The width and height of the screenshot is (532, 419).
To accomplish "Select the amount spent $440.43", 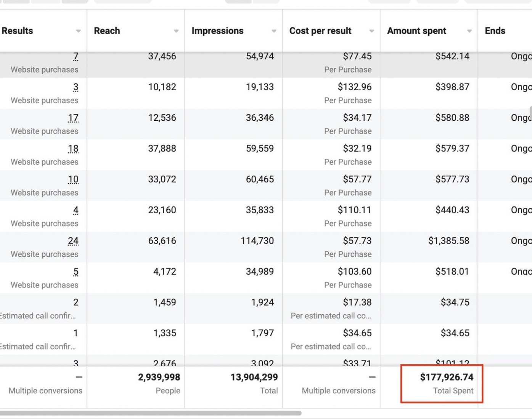I will point(452,210).
